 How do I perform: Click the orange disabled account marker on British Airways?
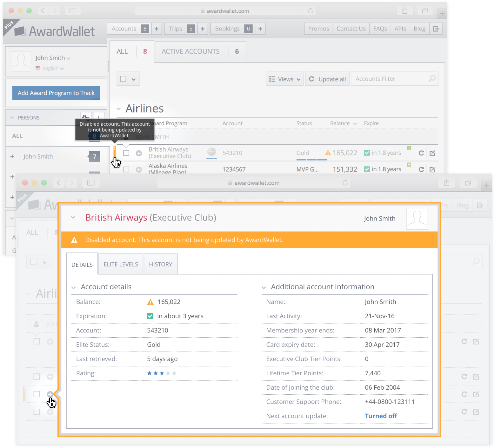pyautogui.click(x=115, y=151)
